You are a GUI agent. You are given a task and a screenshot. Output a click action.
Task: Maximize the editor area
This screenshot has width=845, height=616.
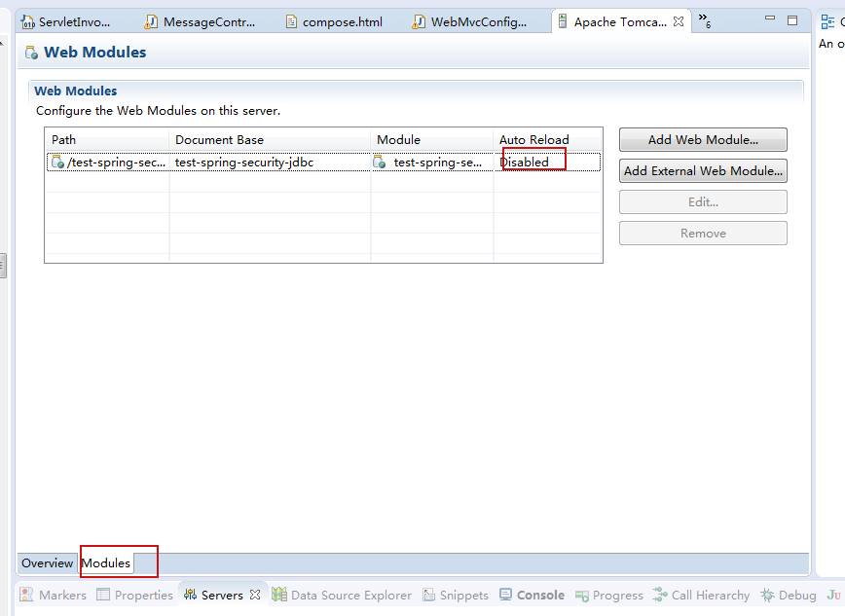coord(792,20)
